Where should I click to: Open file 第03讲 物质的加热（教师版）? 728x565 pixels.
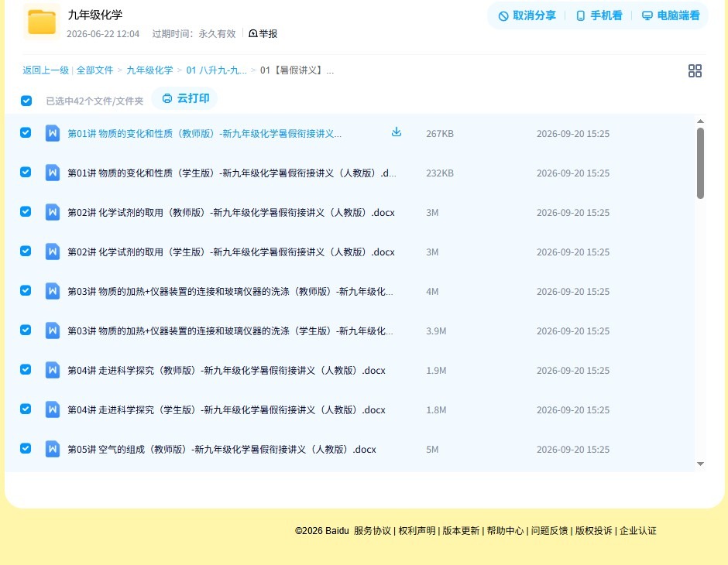pyautogui.click(x=230, y=291)
